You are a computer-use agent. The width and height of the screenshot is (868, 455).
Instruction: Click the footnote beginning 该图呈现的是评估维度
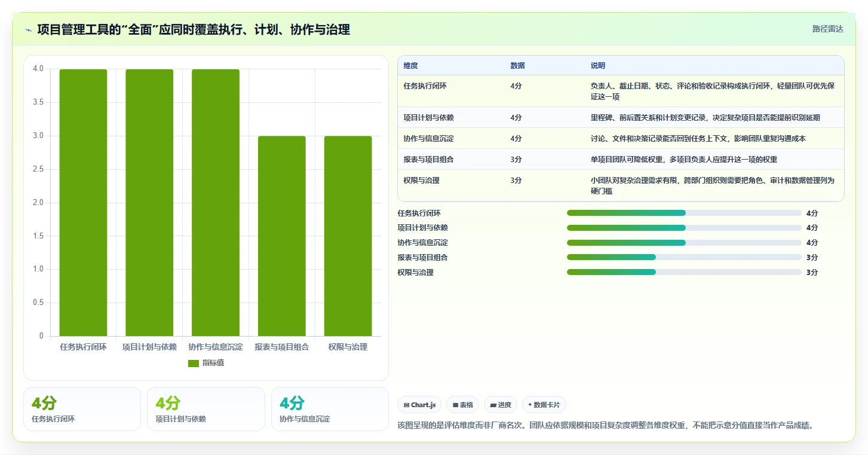(606, 426)
